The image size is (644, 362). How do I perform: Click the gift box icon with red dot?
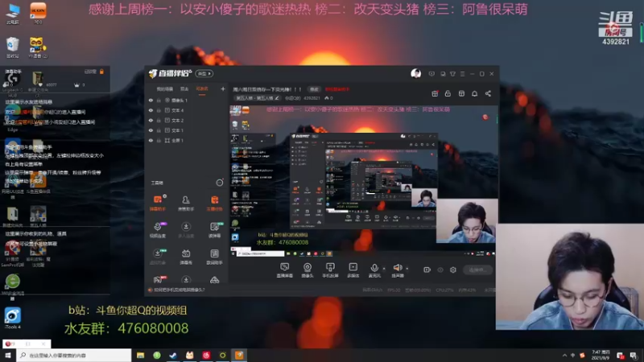435,93
